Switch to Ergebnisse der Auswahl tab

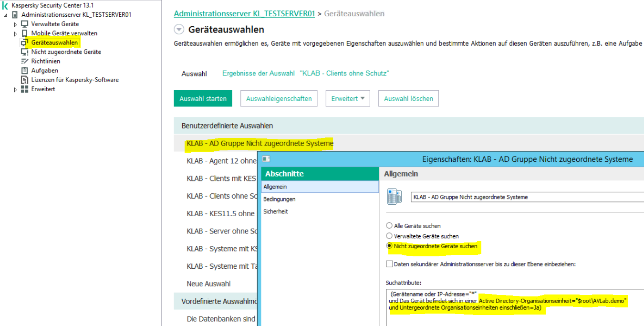[306, 74]
